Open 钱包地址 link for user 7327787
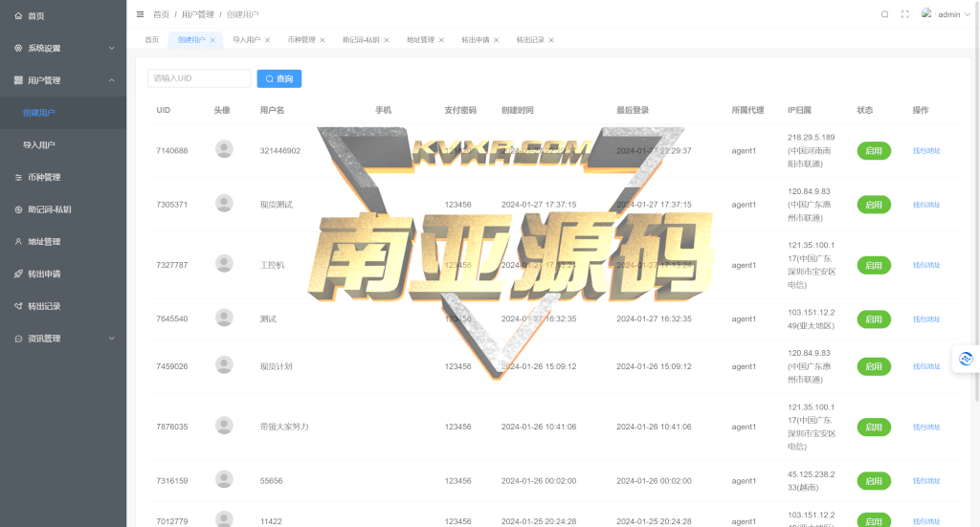This screenshot has width=980, height=527. click(926, 265)
